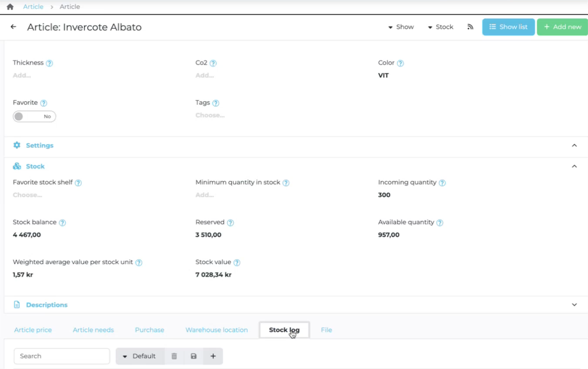
Task: Open help icon next to Stock balance
Action: (63, 223)
